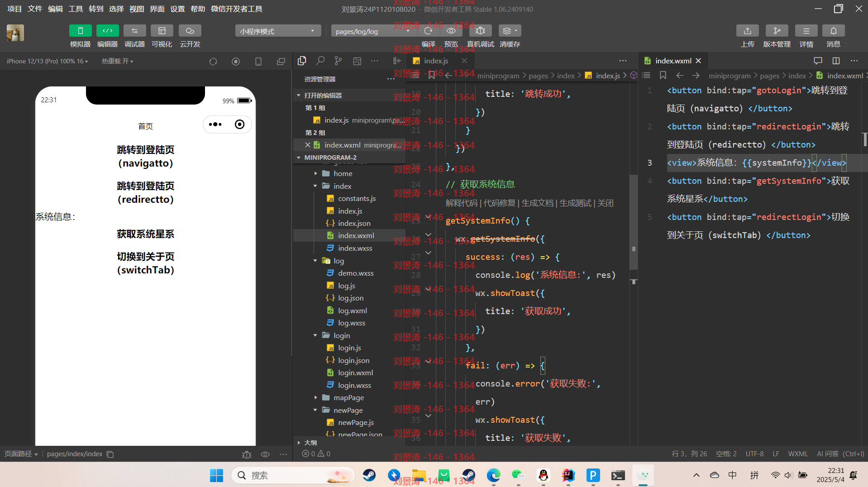The image size is (868, 487).
Task: Expand the 大纲 outline section
Action: point(310,442)
